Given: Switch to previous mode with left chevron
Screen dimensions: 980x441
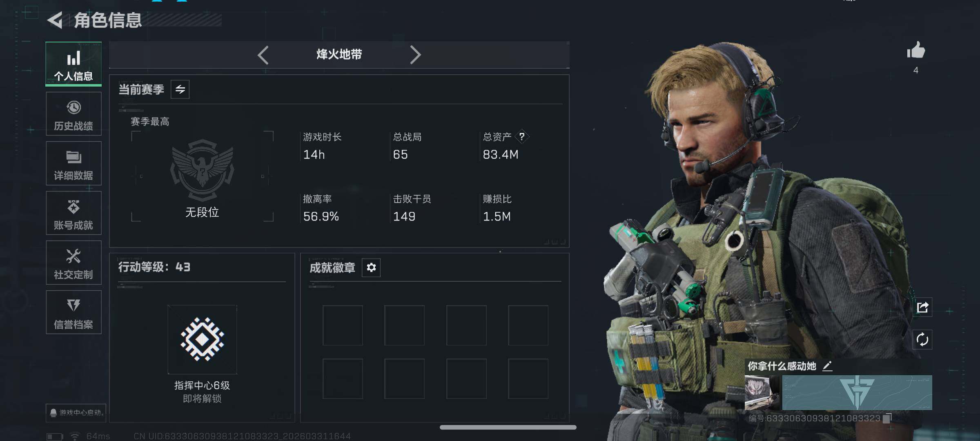Looking at the screenshot, I should pos(263,55).
